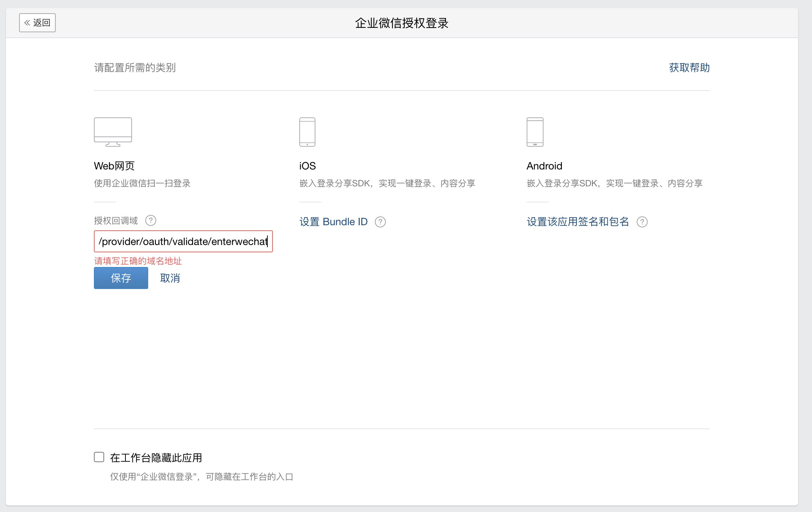Click the 返回 back button
812x512 pixels.
point(37,23)
